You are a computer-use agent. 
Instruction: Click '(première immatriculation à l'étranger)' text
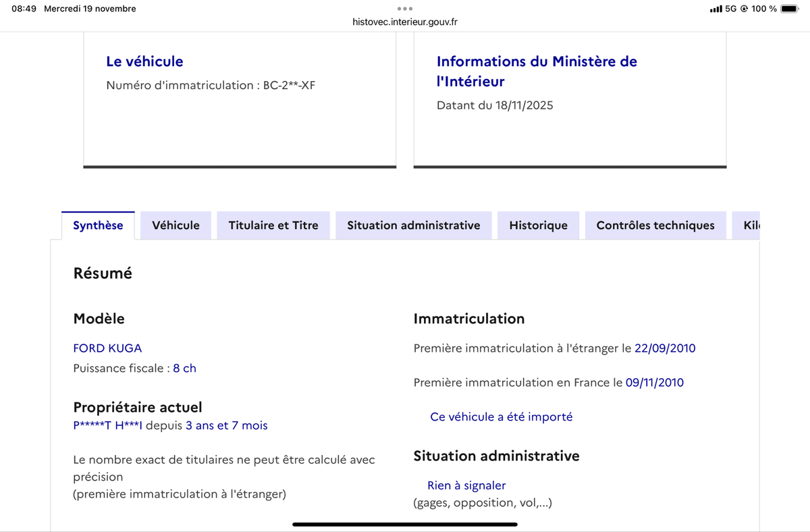click(x=180, y=494)
